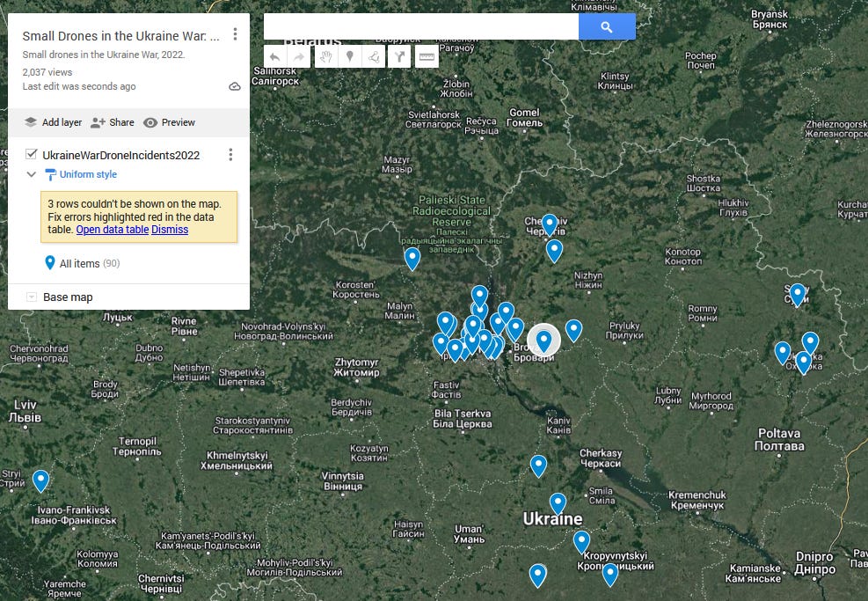Select the Measure distances ruler tool
The image size is (868, 601).
coord(427,57)
